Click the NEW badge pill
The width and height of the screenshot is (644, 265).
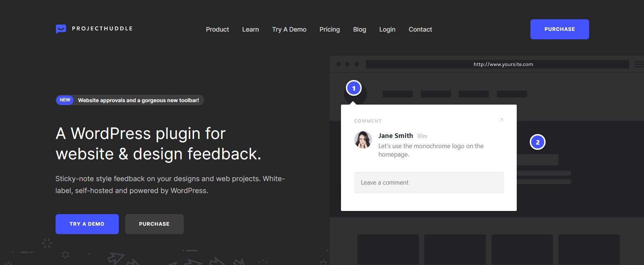pyautogui.click(x=65, y=100)
